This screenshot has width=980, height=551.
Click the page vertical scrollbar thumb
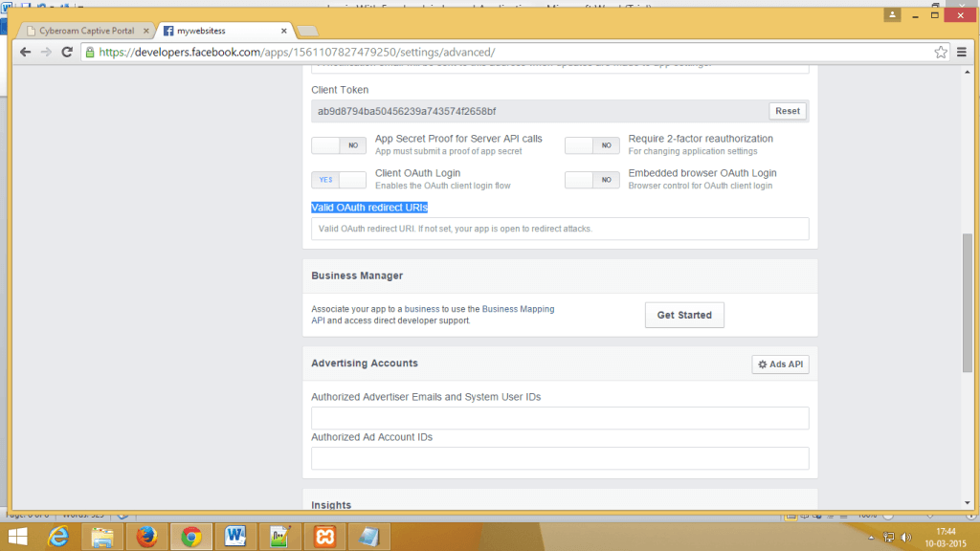[x=968, y=302]
